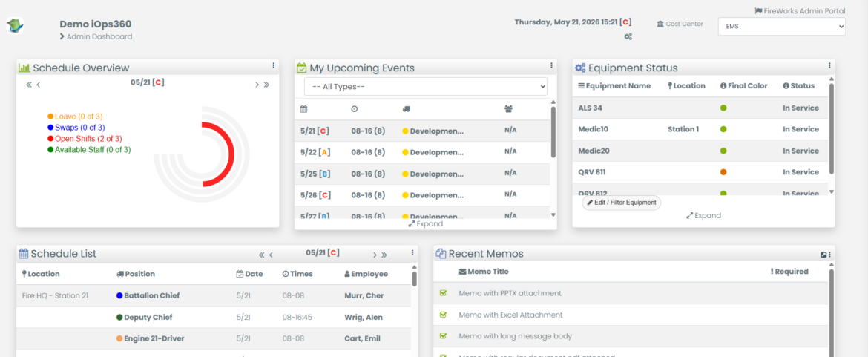Image resolution: width=868 pixels, height=357 pixels.
Task: Sort Schedule List by Position header
Action: pyautogui.click(x=136, y=274)
